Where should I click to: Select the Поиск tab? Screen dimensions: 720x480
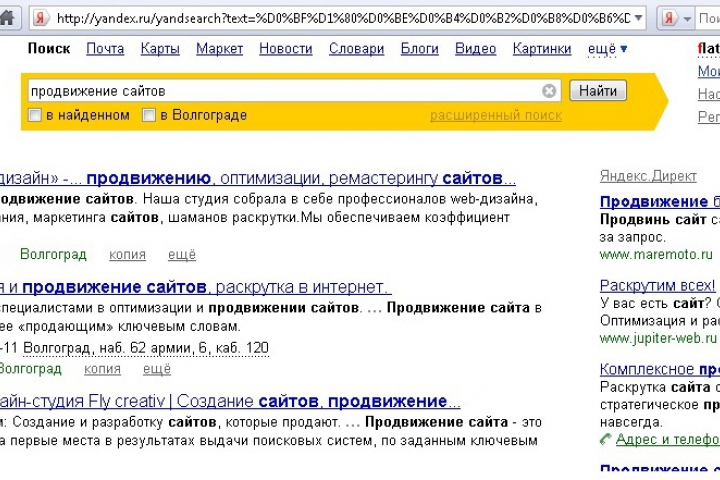tap(49, 49)
